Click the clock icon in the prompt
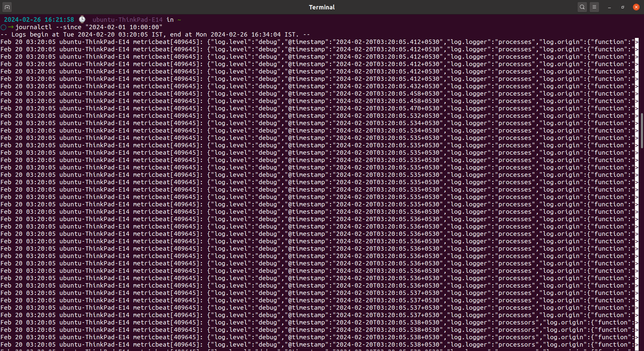Screen dimensions: 644x351 tap(82, 19)
